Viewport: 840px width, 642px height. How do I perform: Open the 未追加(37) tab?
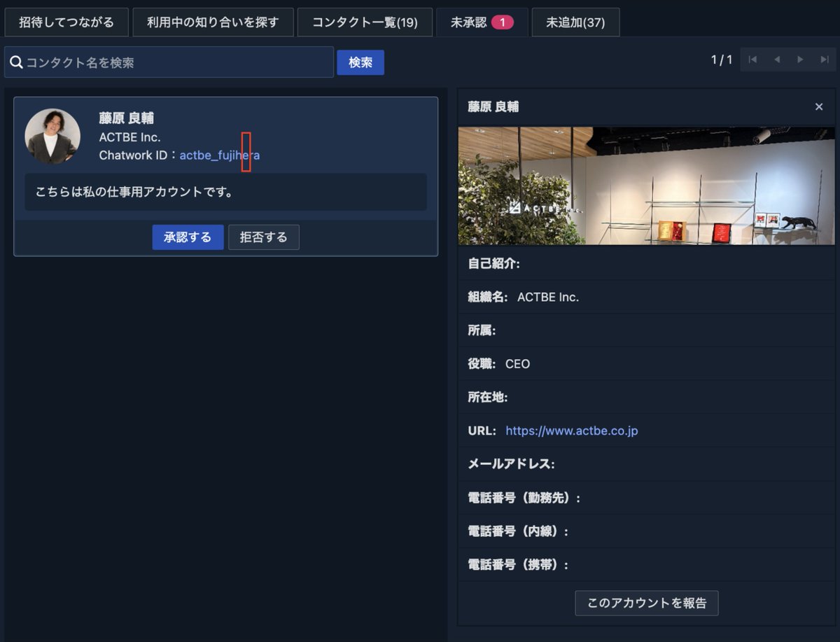click(575, 22)
